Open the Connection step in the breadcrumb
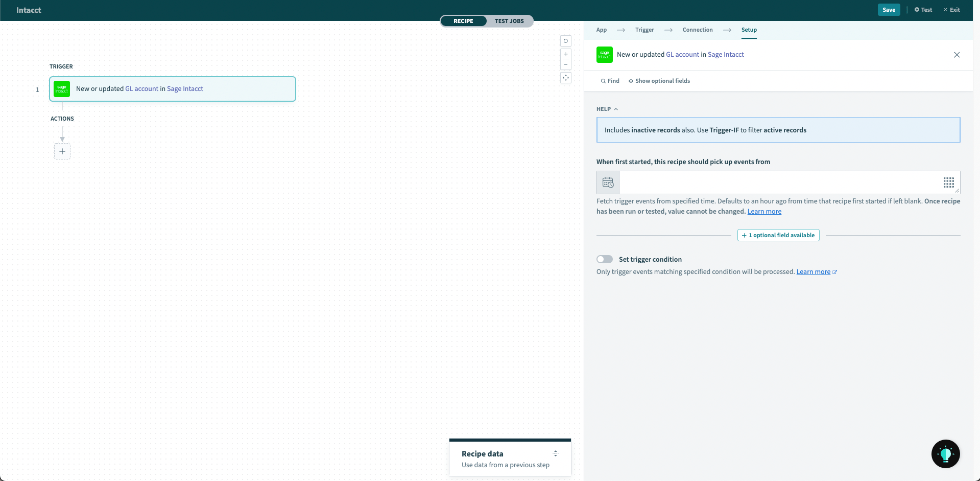The image size is (980, 481). [697, 30]
